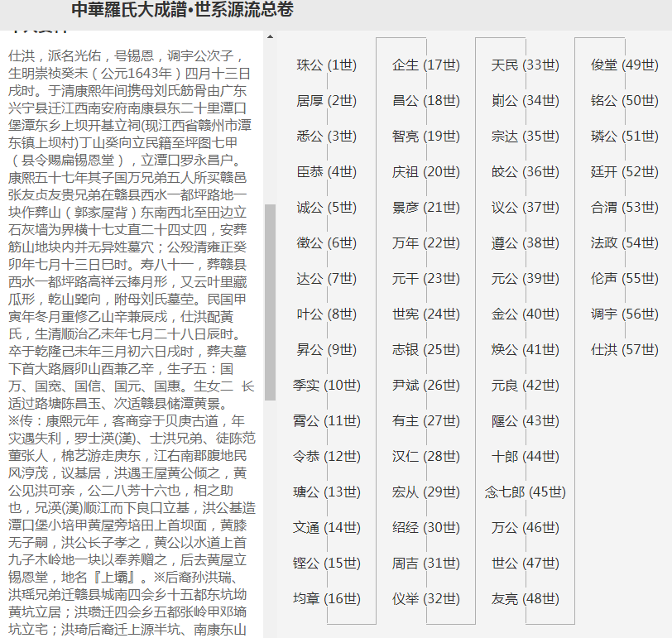This screenshot has height=638, width=672.
Task: Open 仪举 (32世)
Action: (x=426, y=598)
